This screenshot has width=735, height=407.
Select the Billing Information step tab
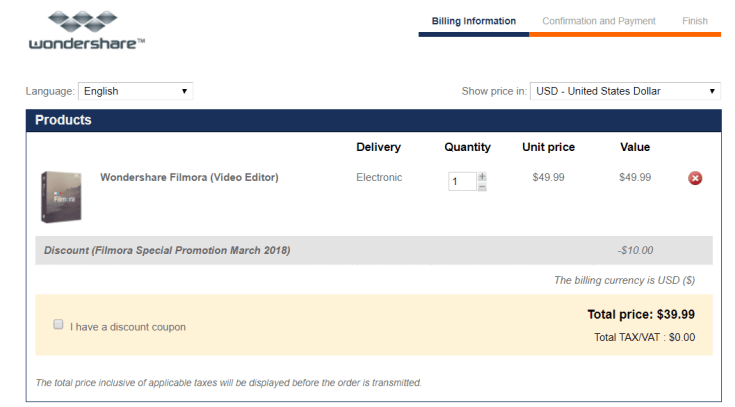(x=474, y=21)
